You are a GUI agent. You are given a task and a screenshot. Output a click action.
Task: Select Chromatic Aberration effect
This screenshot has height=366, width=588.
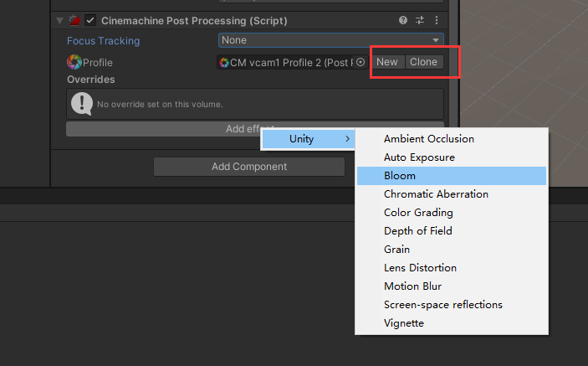tap(452, 194)
